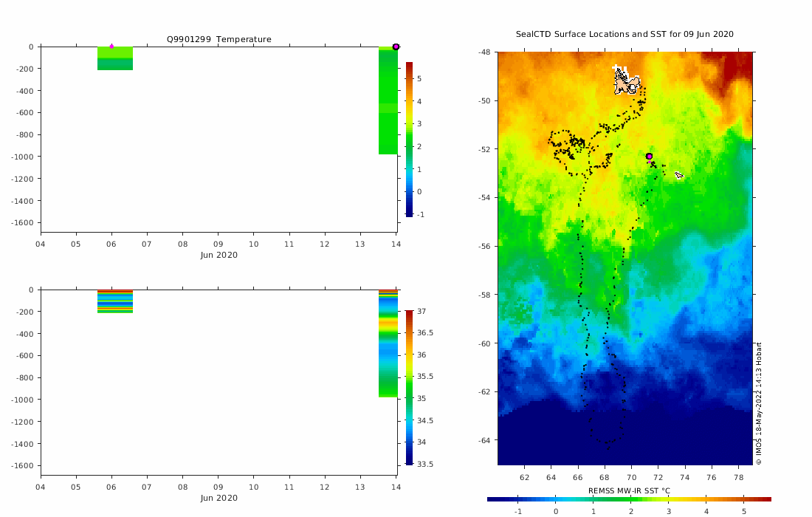Click the '62' longitude label on the map
This screenshot has height=517, width=812.
(x=525, y=477)
